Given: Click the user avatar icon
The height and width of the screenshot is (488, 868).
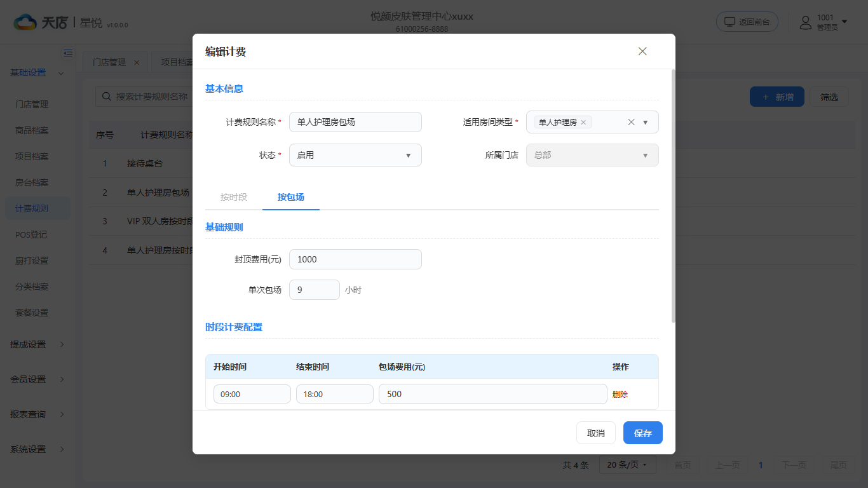Looking at the screenshot, I should pos(806,22).
